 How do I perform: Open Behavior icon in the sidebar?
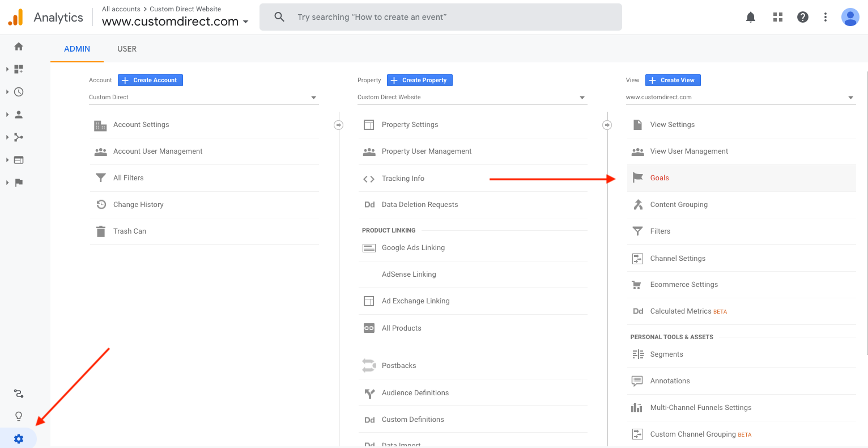tap(19, 160)
